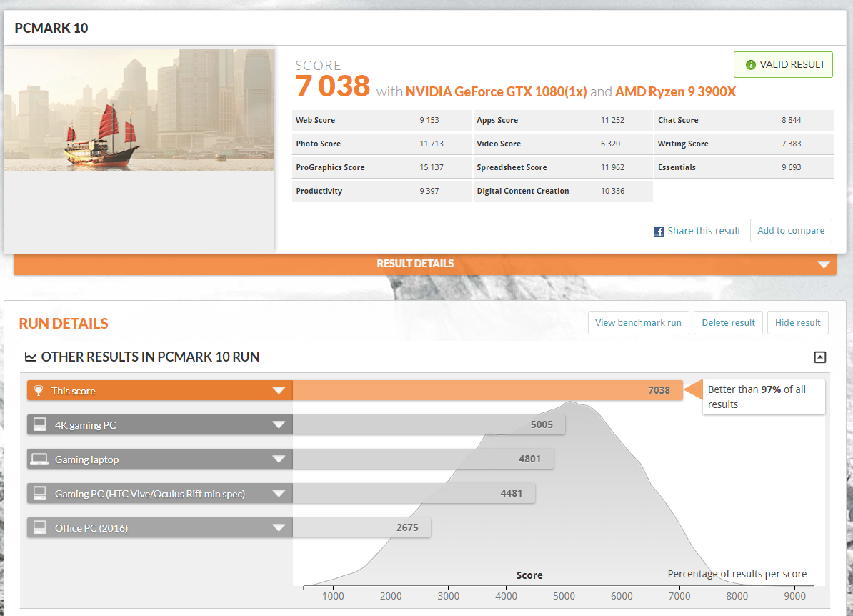Click the Chat Score value 8 844
Image resolution: width=853 pixels, height=616 pixels.
[792, 120]
